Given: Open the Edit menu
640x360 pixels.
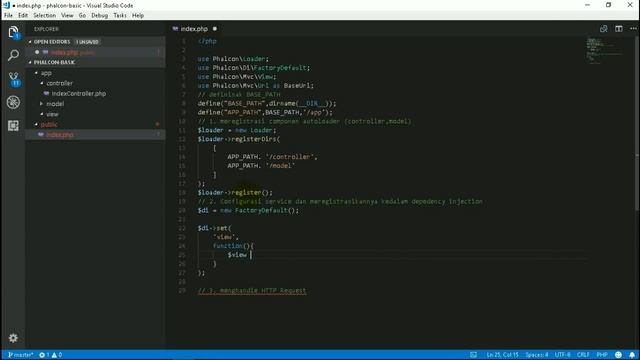Looking at the screenshot, I should pyautogui.click(x=23, y=16).
